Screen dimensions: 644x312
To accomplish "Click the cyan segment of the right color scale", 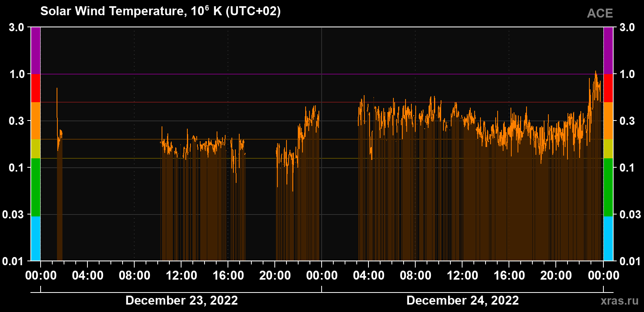I will [x=608, y=239].
